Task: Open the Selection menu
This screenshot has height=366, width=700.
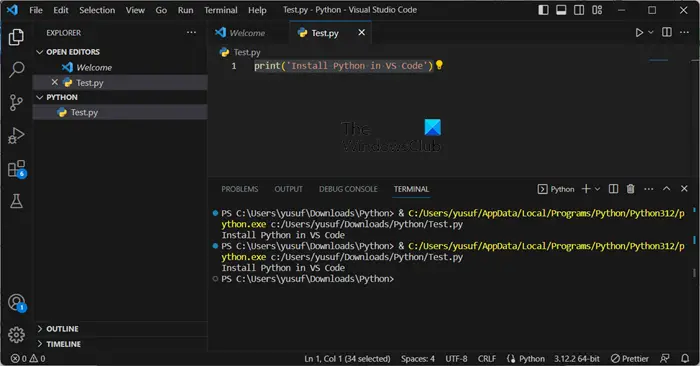Action: (x=97, y=10)
